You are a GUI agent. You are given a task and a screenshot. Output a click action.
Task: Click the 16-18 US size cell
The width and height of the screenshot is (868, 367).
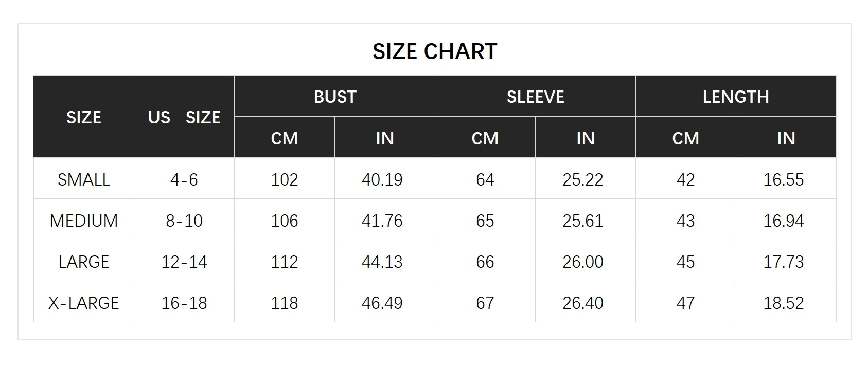tap(184, 302)
